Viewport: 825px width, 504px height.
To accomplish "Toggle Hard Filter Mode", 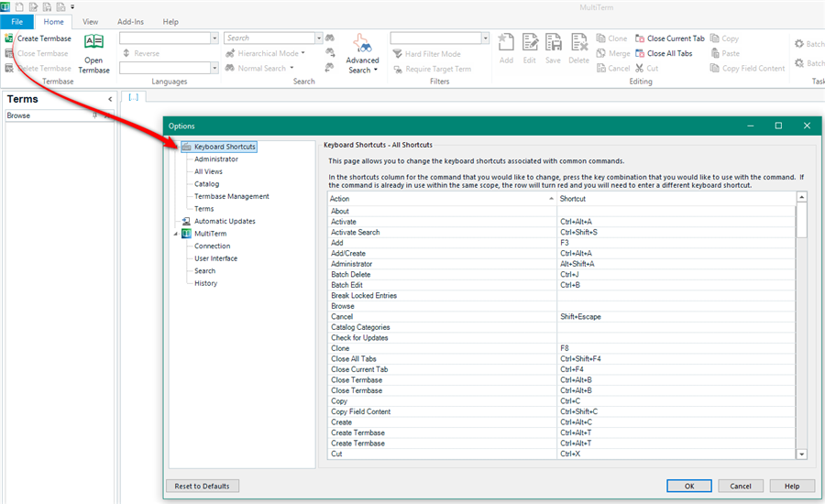I will 426,54.
